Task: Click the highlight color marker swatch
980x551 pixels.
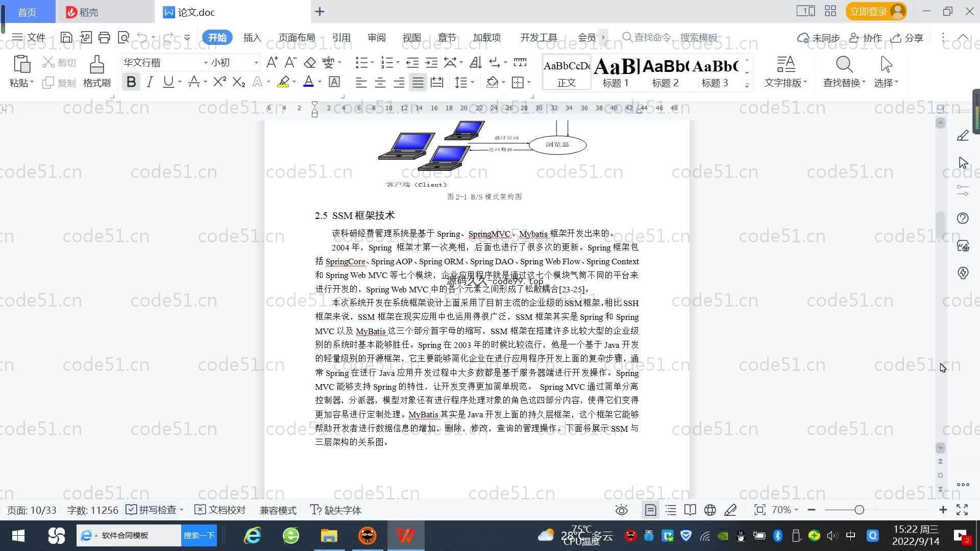Action: pyautogui.click(x=283, y=82)
